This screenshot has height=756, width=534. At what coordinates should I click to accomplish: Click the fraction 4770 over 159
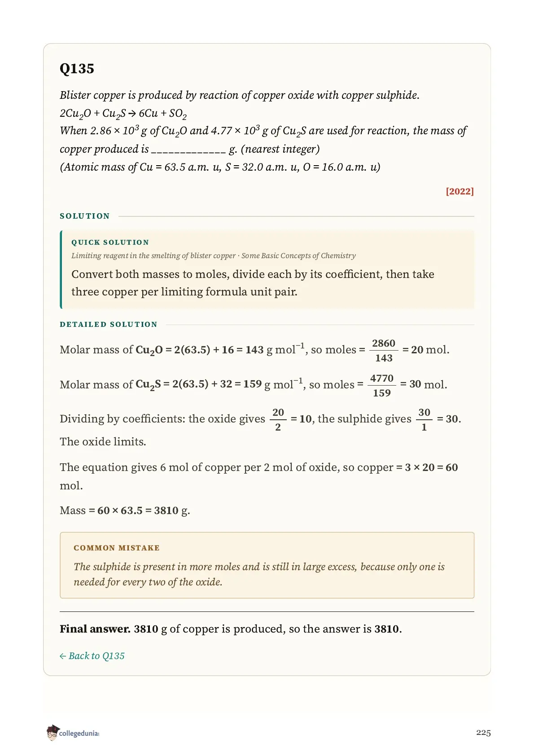pos(382,386)
